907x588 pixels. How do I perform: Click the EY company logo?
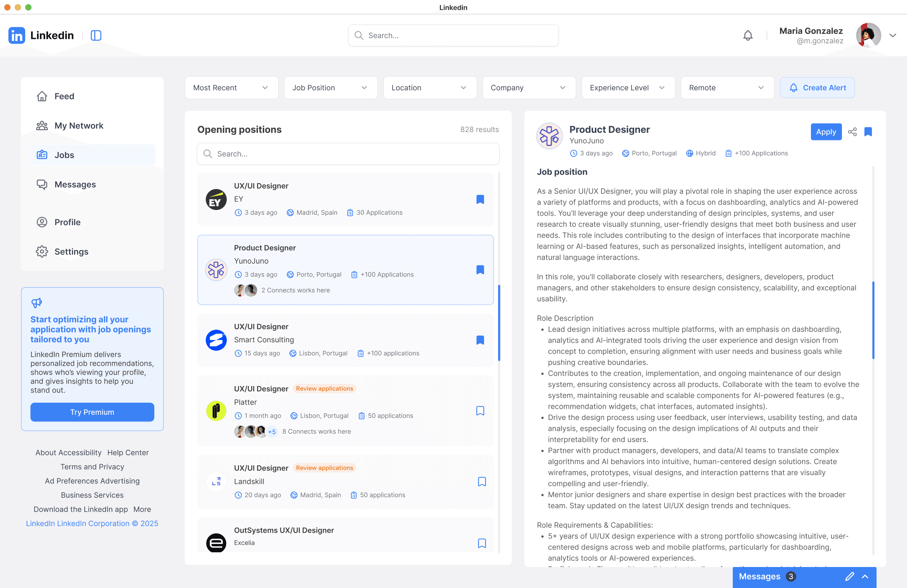coord(216,200)
